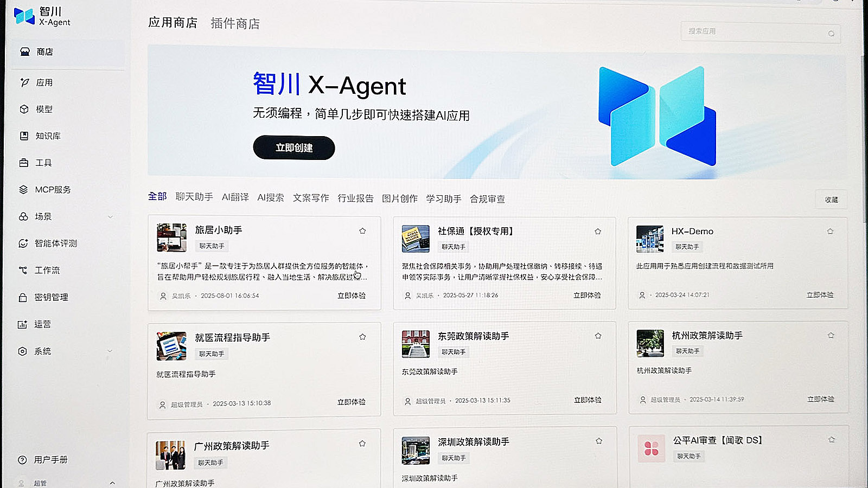
Task: Click the page vertical scrollbar
Action: pos(863,136)
